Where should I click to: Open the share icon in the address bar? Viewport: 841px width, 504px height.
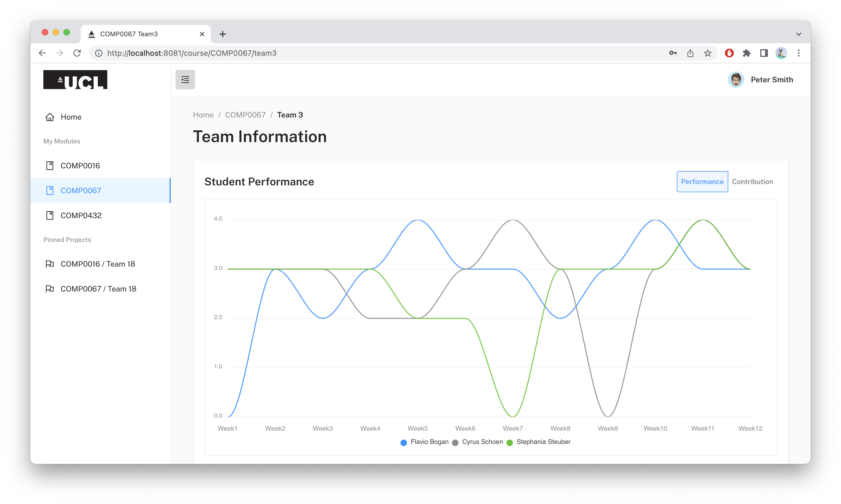[690, 53]
